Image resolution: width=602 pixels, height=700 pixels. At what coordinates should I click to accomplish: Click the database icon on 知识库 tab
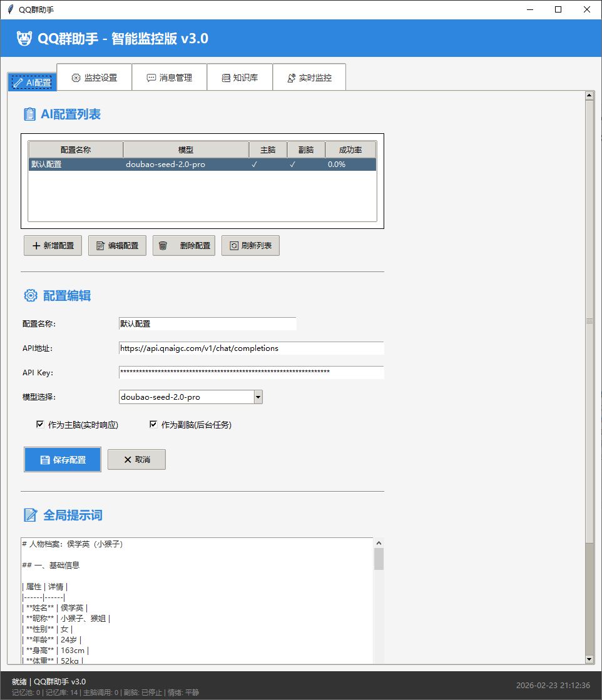click(x=226, y=78)
